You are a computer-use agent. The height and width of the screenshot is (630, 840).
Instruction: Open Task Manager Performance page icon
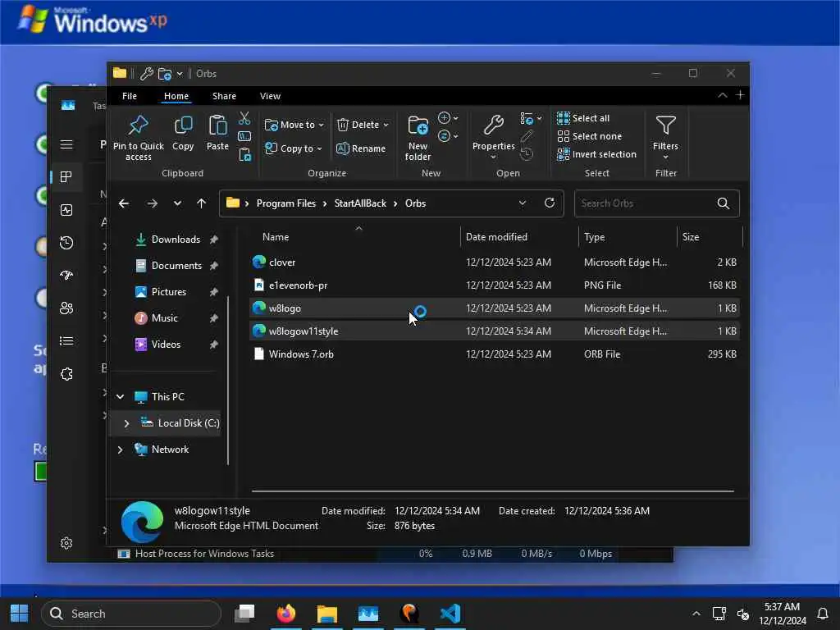tap(66, 210)
